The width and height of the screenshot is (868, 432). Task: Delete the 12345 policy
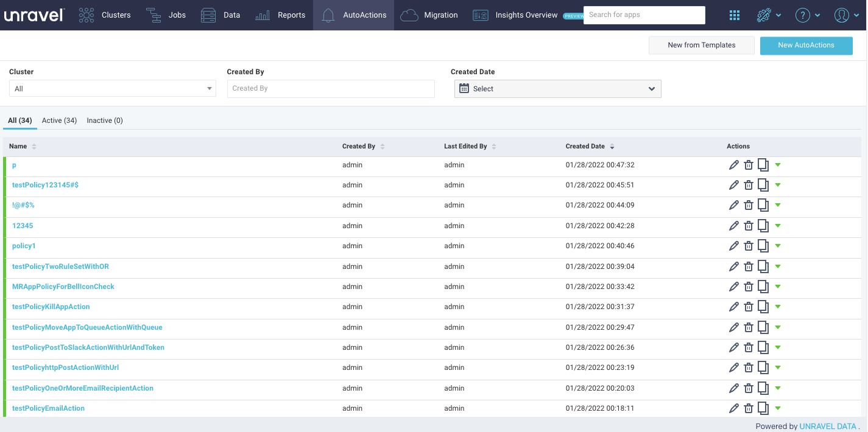(x=749, y=226)
